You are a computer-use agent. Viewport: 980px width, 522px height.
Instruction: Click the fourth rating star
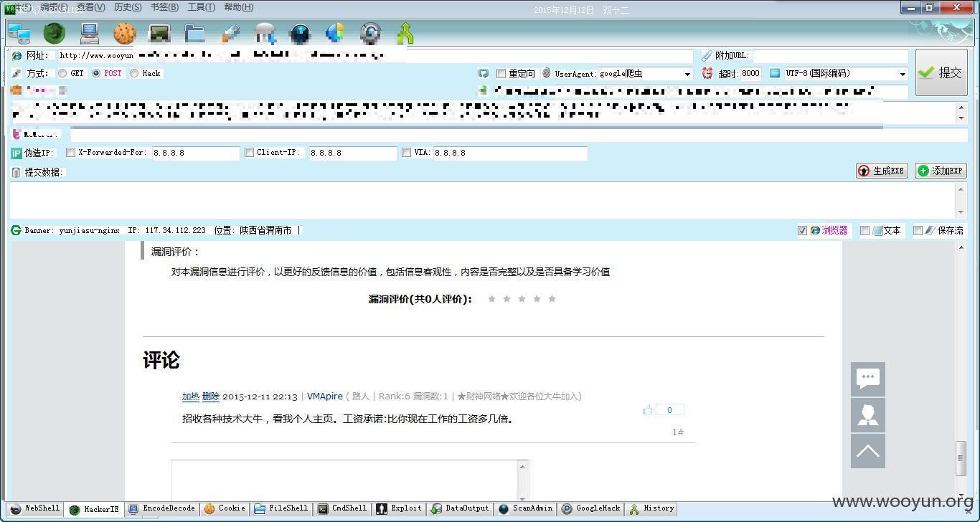pos(537,299)
